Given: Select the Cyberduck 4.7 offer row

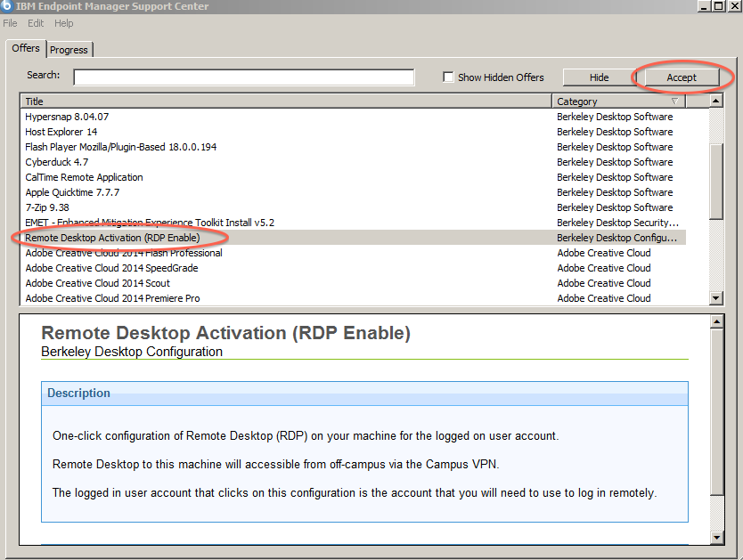Looking at the screenshot, I should [x=56, y=162].
